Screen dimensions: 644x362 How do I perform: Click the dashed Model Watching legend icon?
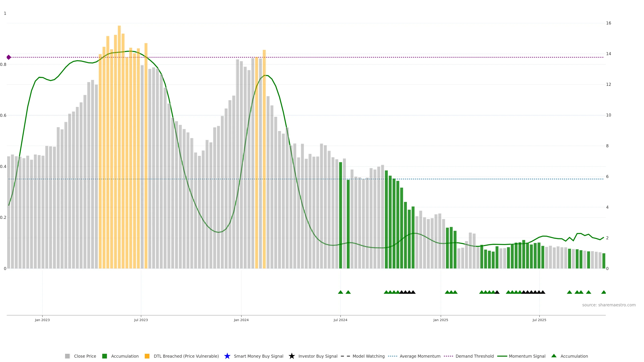345,356
